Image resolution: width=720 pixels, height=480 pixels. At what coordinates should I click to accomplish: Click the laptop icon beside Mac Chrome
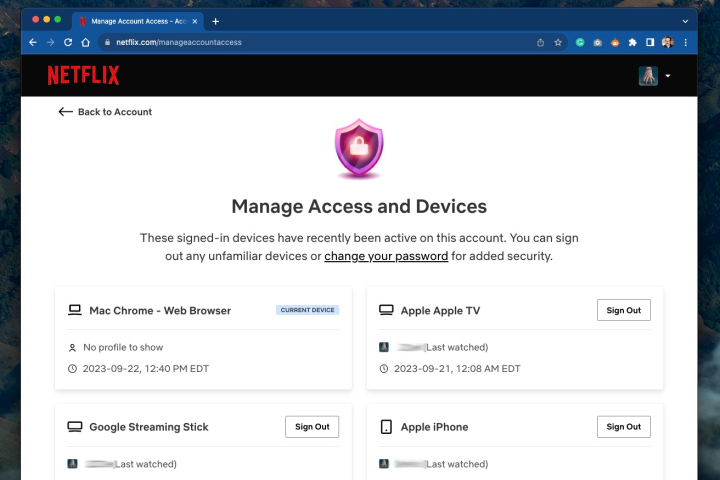coord(74,310)
